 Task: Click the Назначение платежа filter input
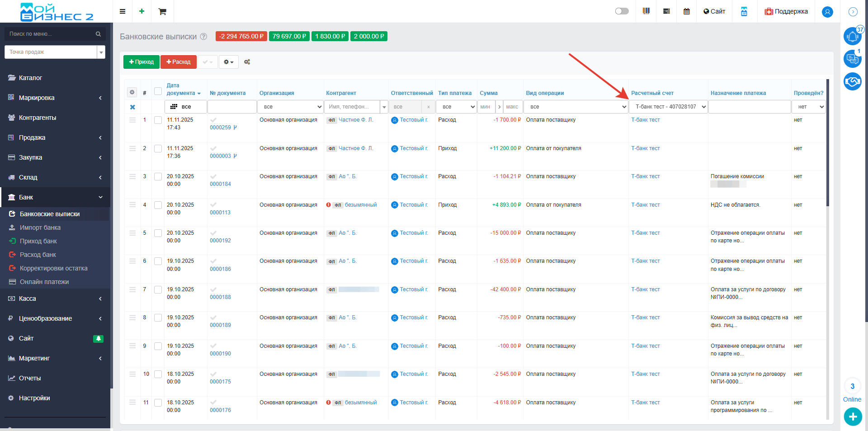749,107
